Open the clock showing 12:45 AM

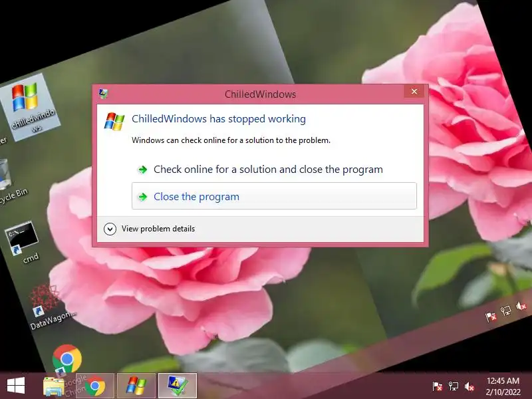point(503,386)
